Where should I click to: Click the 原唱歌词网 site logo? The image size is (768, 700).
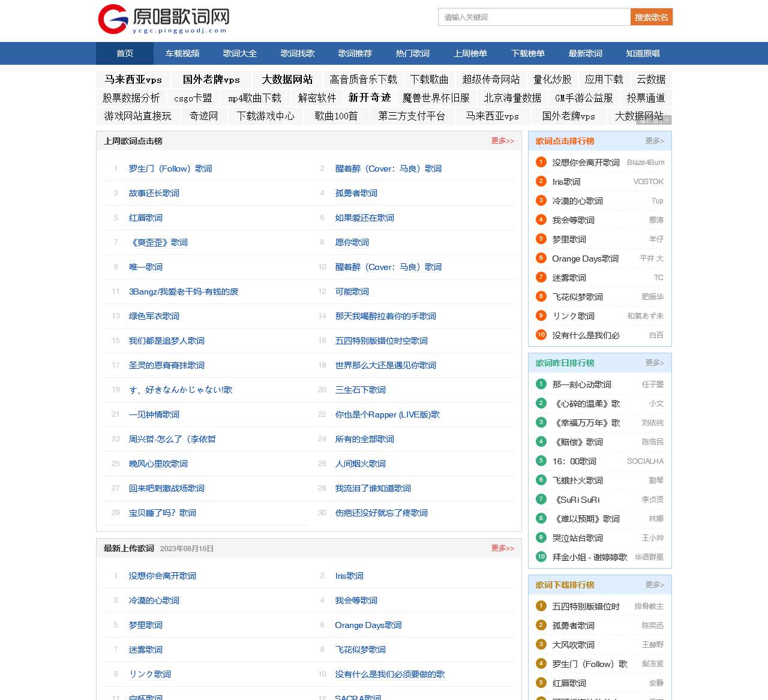(x=163, y=20)
